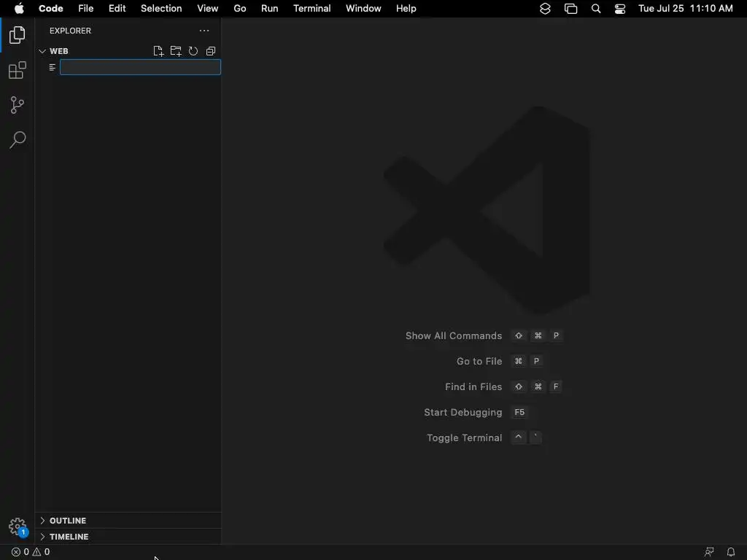The height and width of the screenshot is (560, 747).
Task: Open the File menu
Action: pyautogui.click(x=86, y=9)
